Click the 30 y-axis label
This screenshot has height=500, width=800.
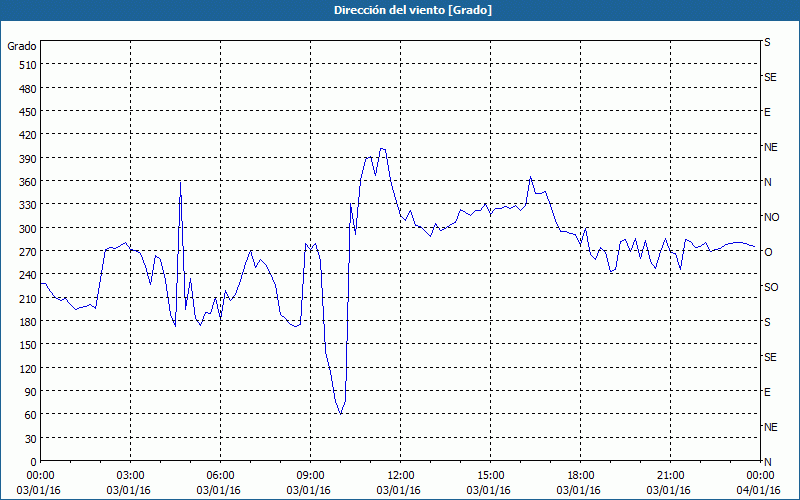tap(31, 439)
